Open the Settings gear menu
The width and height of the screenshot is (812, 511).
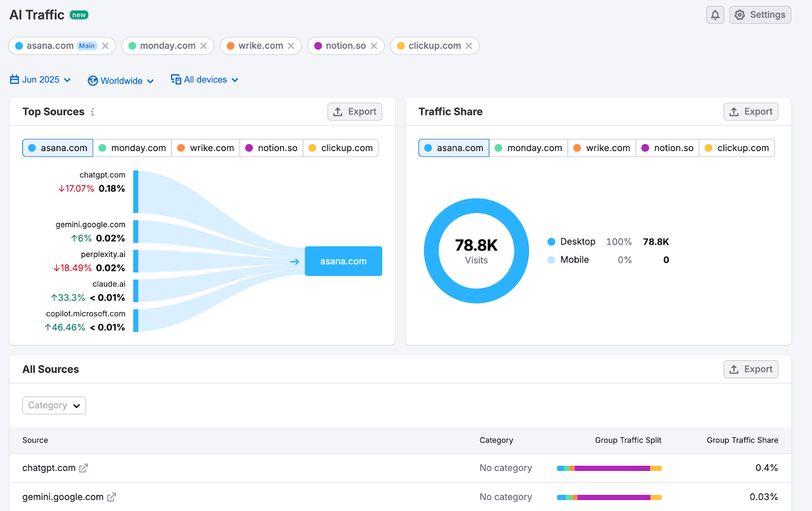(x=760, y=15)
